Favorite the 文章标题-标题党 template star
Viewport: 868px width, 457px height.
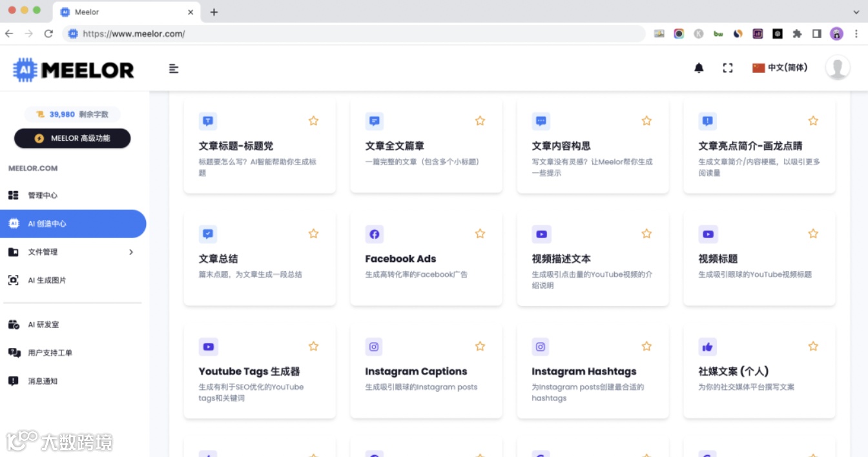pyautogui.click(x=313, y=121)
